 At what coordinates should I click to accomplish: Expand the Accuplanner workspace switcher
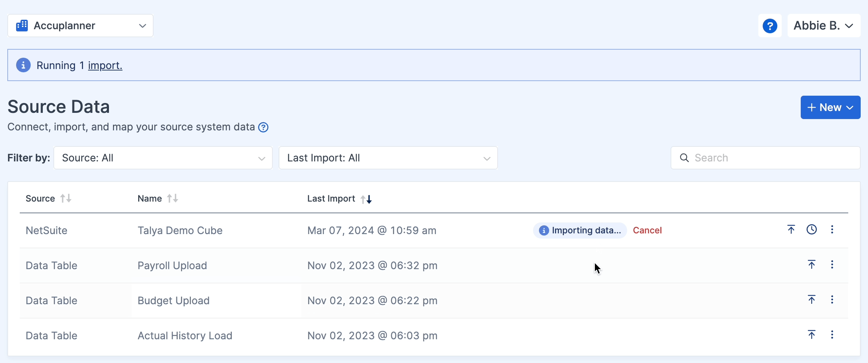(142, 26)
